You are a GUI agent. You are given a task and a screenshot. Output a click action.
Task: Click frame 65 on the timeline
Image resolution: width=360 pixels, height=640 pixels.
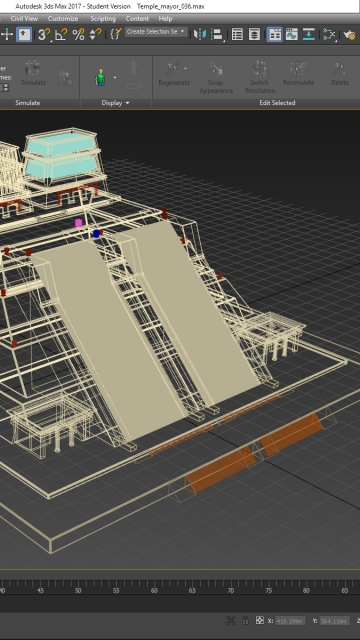point(192,590)
